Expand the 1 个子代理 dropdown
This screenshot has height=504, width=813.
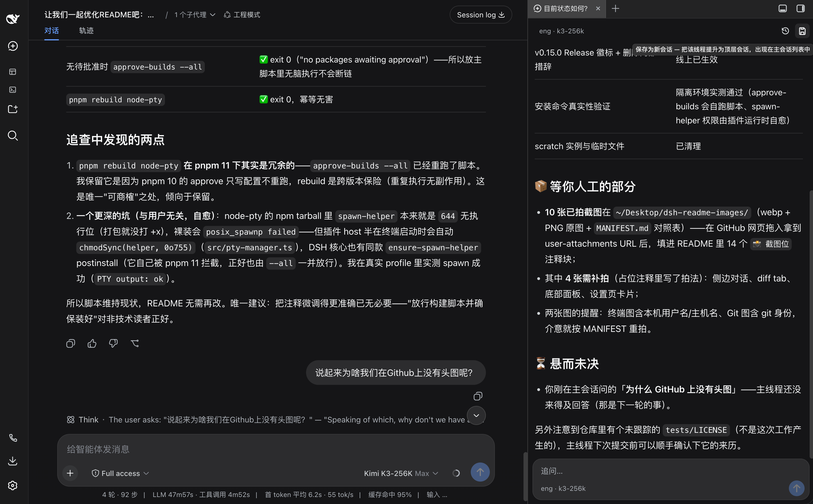[x=195, y=15]
